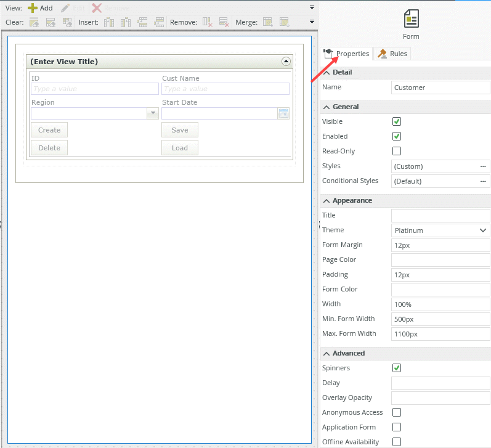
Task: Open the Theme dropdown
Action: point(440,230)
